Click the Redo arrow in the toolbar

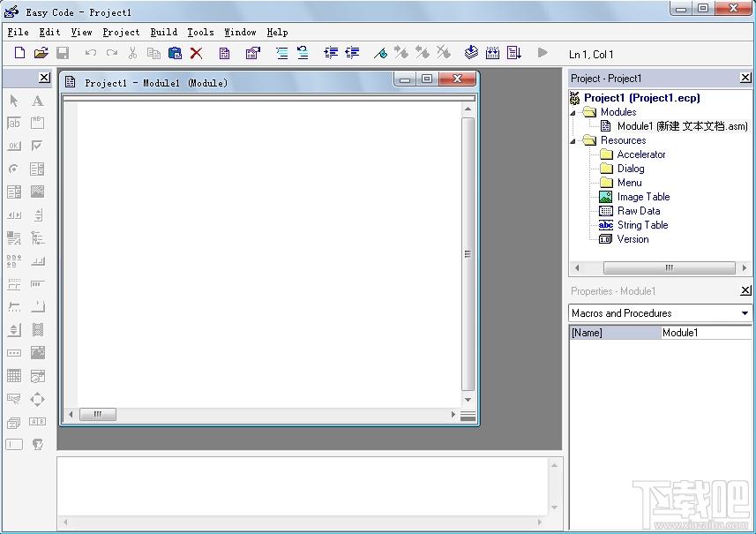point(112,53)
